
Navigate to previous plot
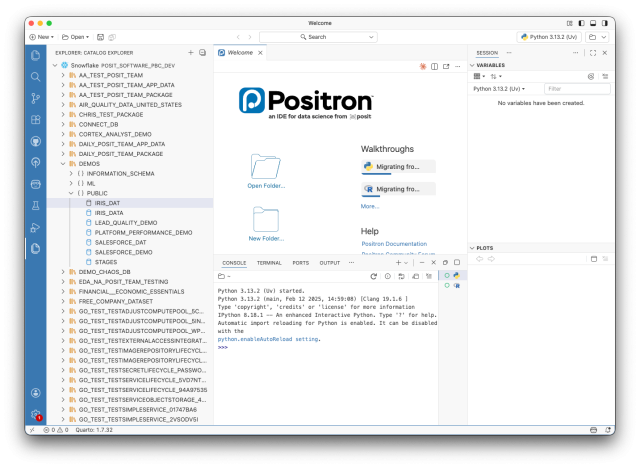tap(480, 259)
